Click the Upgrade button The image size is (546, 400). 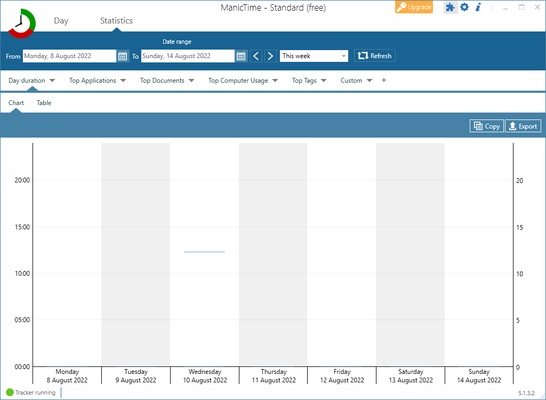pyautogui.click(x=414, y=7)
